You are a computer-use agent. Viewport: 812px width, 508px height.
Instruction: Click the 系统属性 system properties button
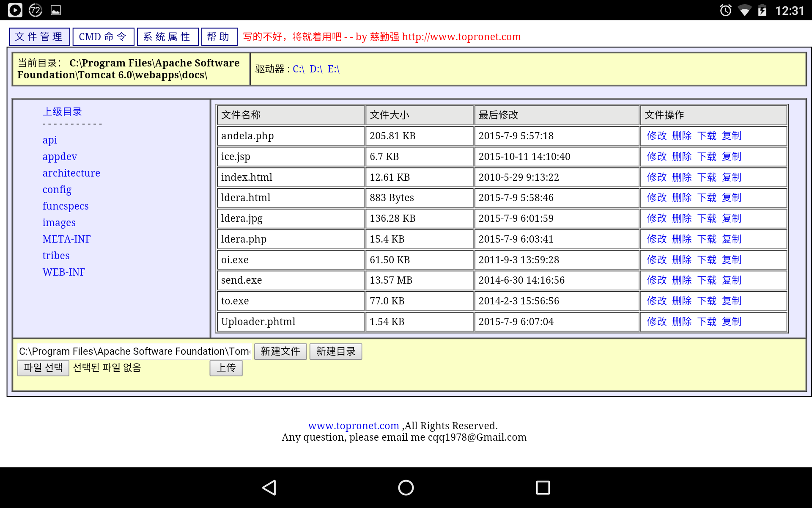click(x=167, y=36)
